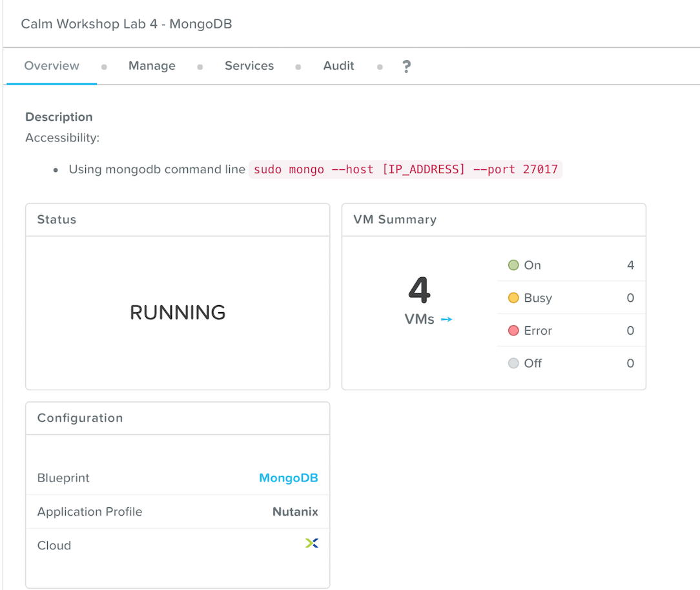Click the Accessibility: text
Viewport: 700px width, 590px height.
[62, 138]
